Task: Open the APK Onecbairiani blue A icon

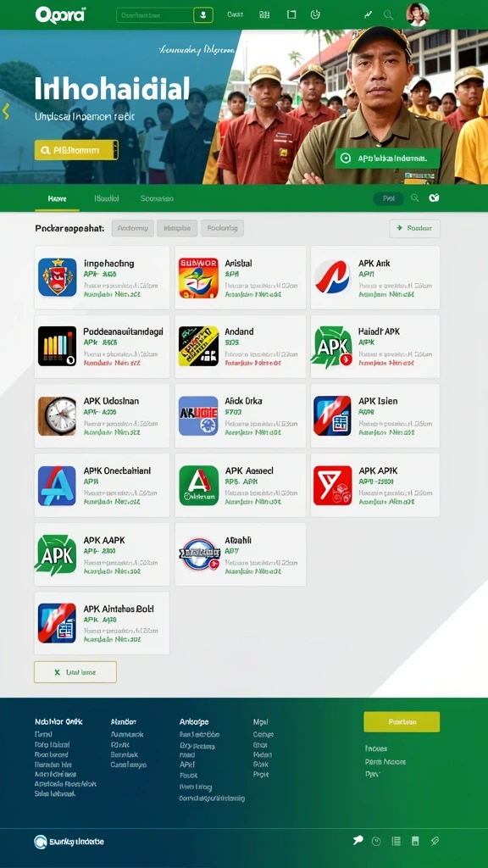Action: point(58,486)
